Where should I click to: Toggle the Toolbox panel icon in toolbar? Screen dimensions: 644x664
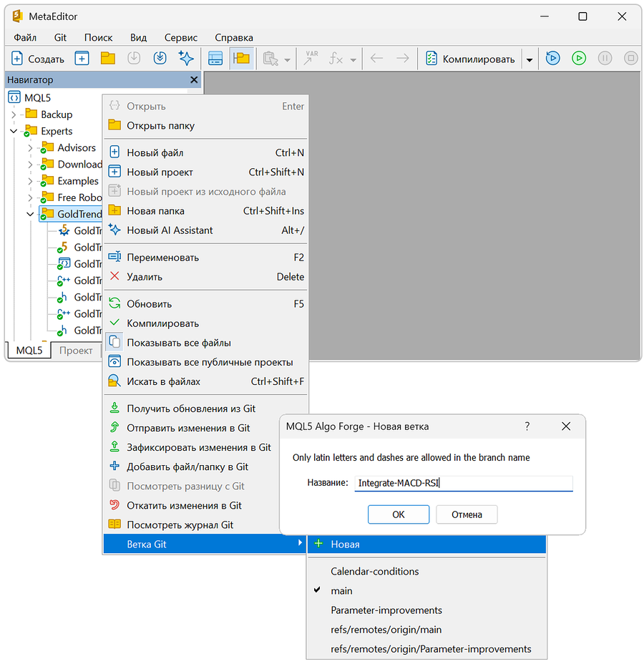click(x=215, y=59)
